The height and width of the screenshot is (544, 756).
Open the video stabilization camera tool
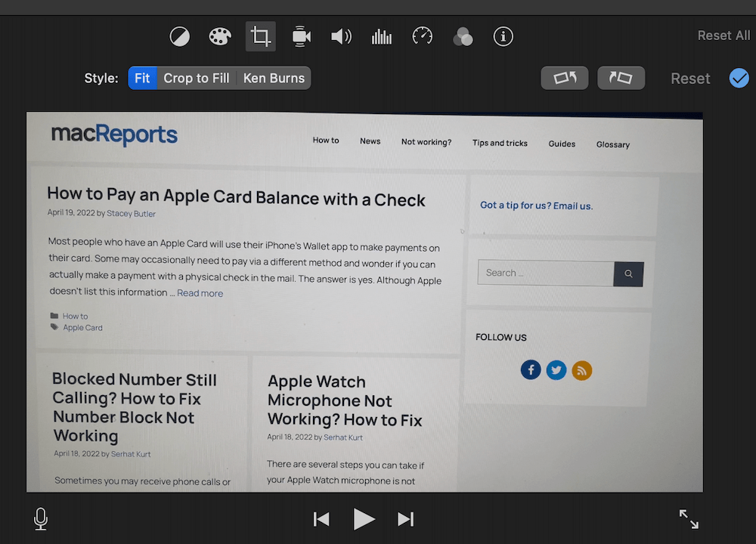tap(301, 36)
